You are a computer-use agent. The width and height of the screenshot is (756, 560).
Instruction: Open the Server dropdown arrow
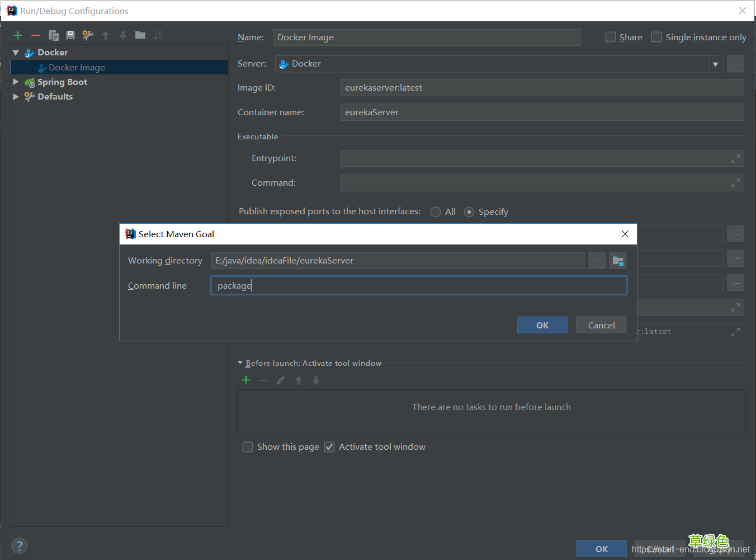click(715, 64)
